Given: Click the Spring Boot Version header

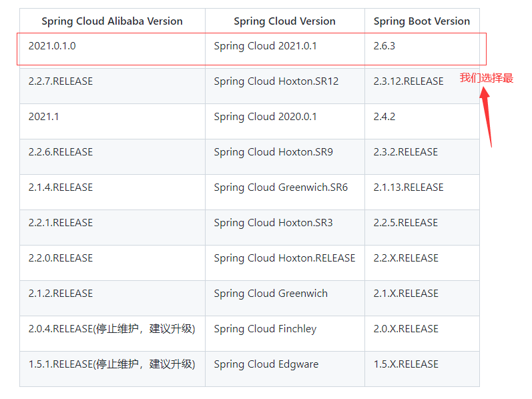Looking at the screenshot, I should pyautogui.click(x=421, y=21).
